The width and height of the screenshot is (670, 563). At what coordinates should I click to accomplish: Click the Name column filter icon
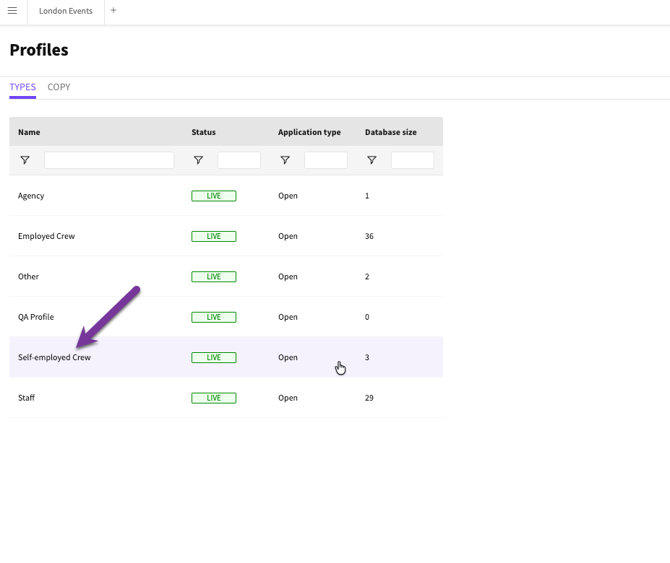25,160
